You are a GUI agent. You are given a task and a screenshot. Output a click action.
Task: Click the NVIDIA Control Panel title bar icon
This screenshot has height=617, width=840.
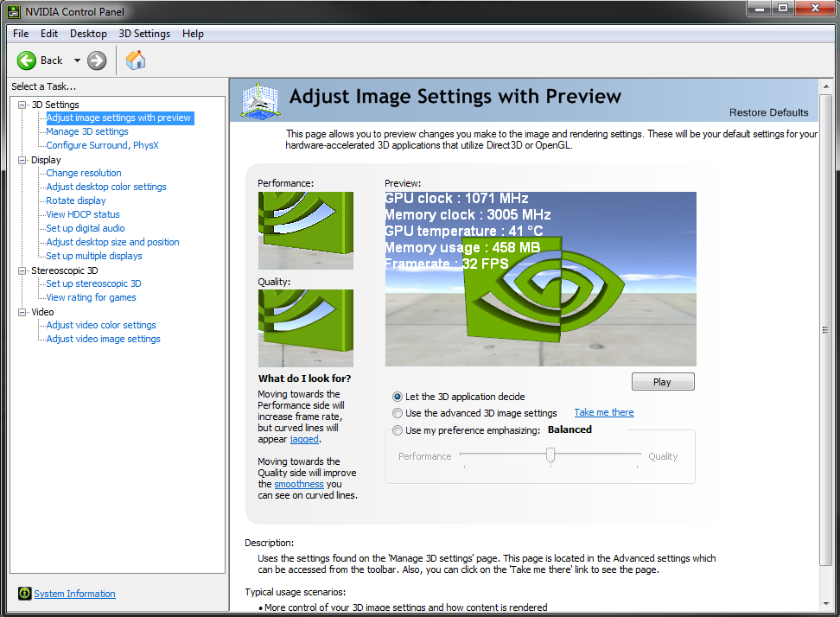coord(13,11)
